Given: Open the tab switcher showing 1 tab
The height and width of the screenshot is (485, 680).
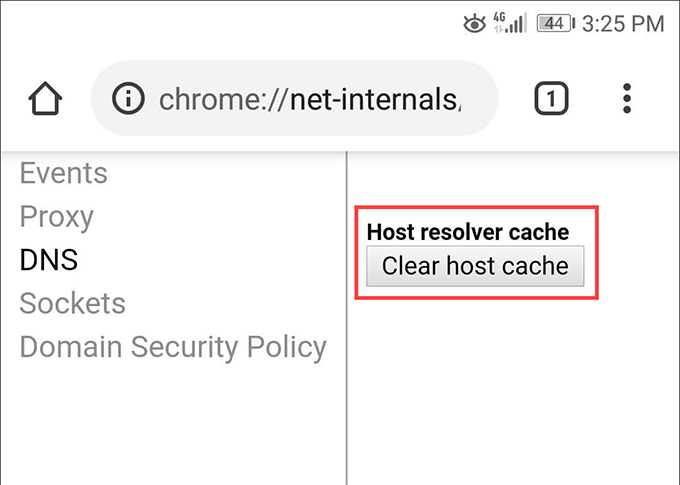Looking at the screenshot, I should 551,99.
